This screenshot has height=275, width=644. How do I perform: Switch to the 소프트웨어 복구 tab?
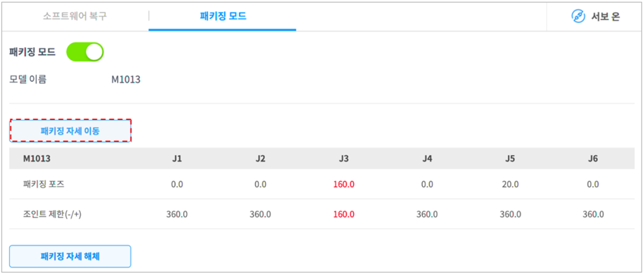pyautogui.click(x=75, y=16)
